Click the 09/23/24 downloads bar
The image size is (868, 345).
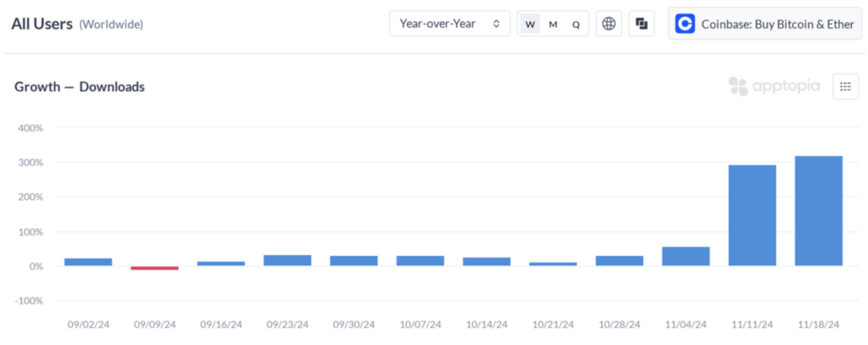coord(287,260)
